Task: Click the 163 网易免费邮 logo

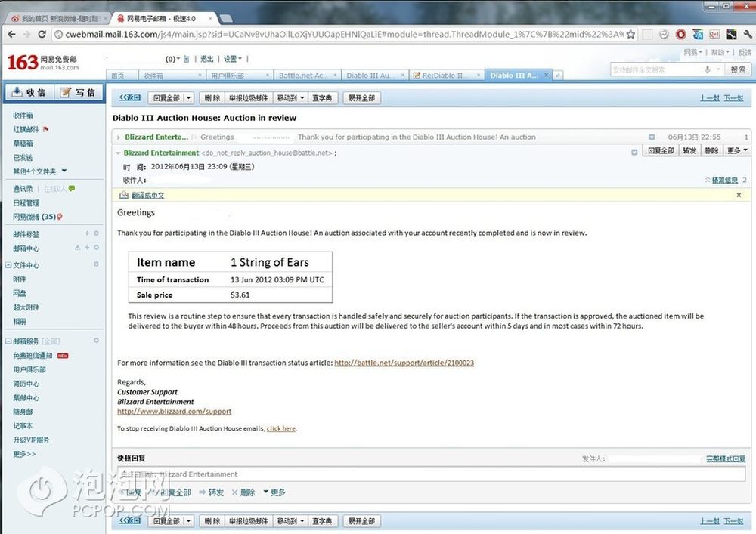Action: [x=42, y=62]
